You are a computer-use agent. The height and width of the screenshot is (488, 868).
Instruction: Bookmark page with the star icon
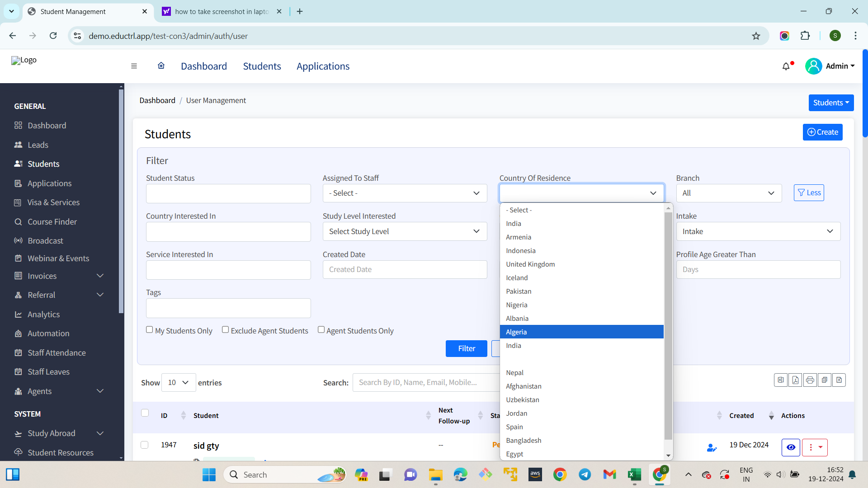click(756, 36)
